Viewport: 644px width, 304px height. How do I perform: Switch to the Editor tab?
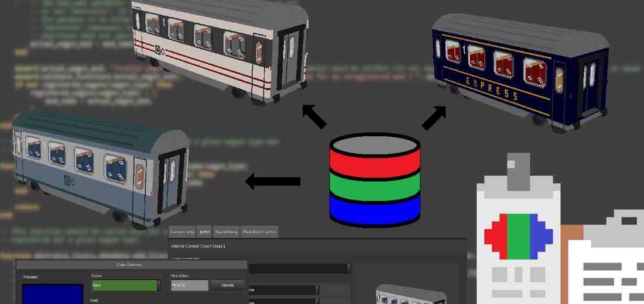coord(204,232)
